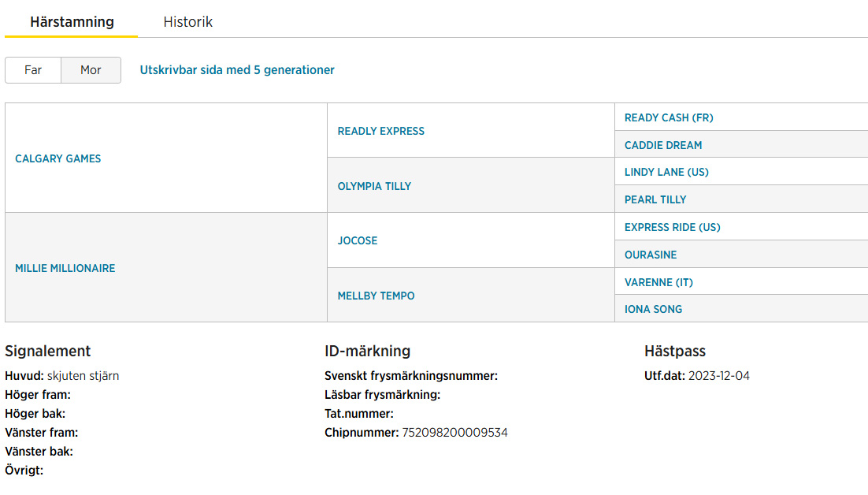
Task: Select EXPRESS RIDE (US) ancestor
Action: 673,228
